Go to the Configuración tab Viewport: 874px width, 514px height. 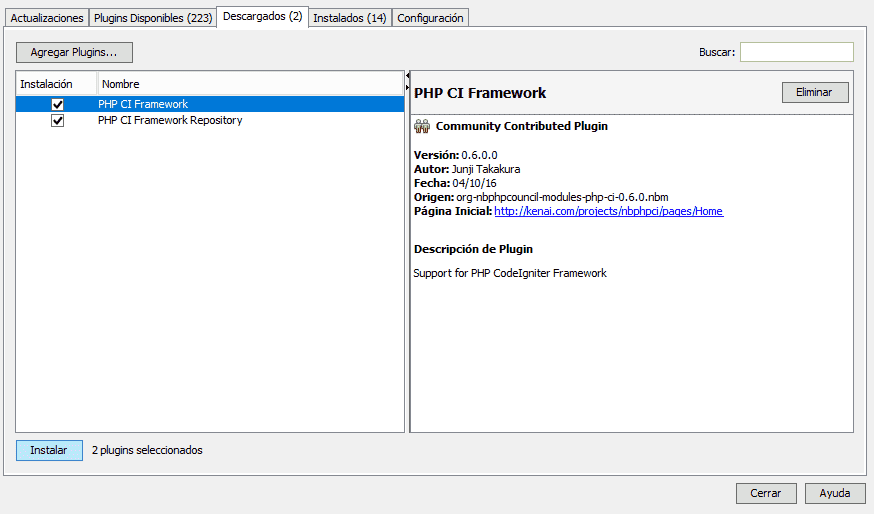pos(430,18)
